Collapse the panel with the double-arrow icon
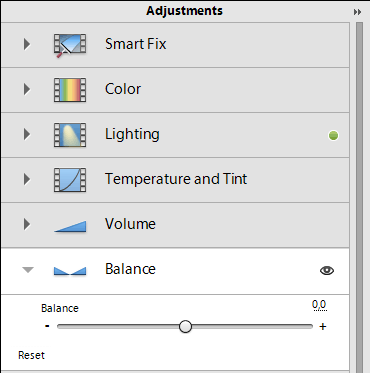 [357, 12]
